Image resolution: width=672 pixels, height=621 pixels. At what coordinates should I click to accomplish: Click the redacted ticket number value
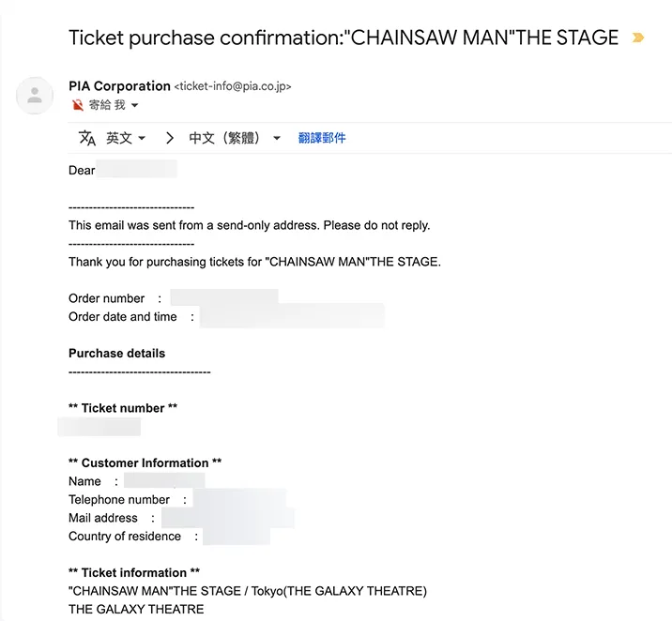click(99, 427)
